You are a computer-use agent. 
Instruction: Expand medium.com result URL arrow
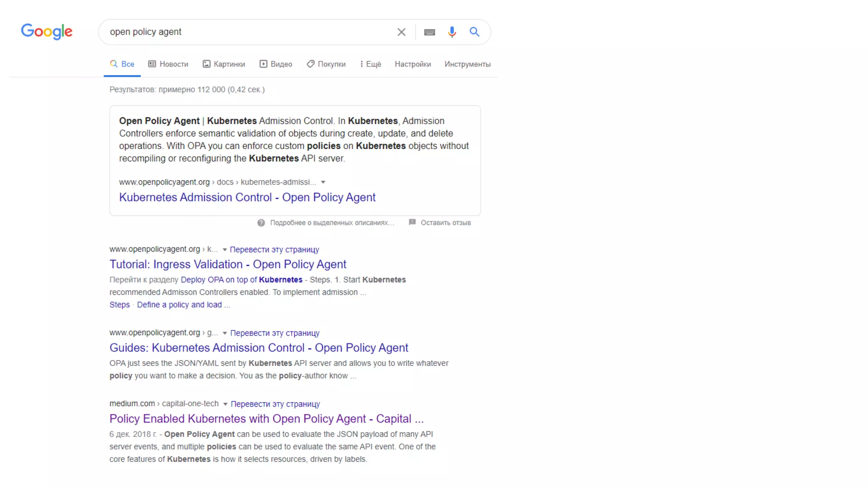[x=225, y=404]
